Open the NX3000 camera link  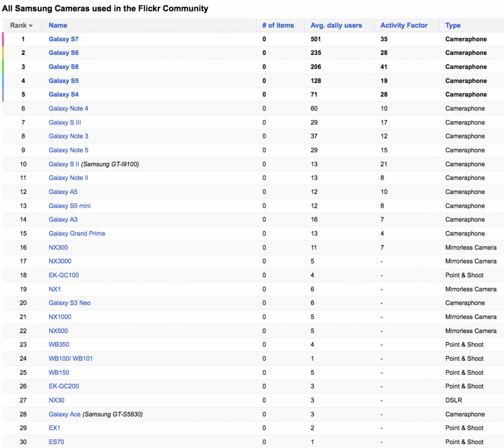60,261
